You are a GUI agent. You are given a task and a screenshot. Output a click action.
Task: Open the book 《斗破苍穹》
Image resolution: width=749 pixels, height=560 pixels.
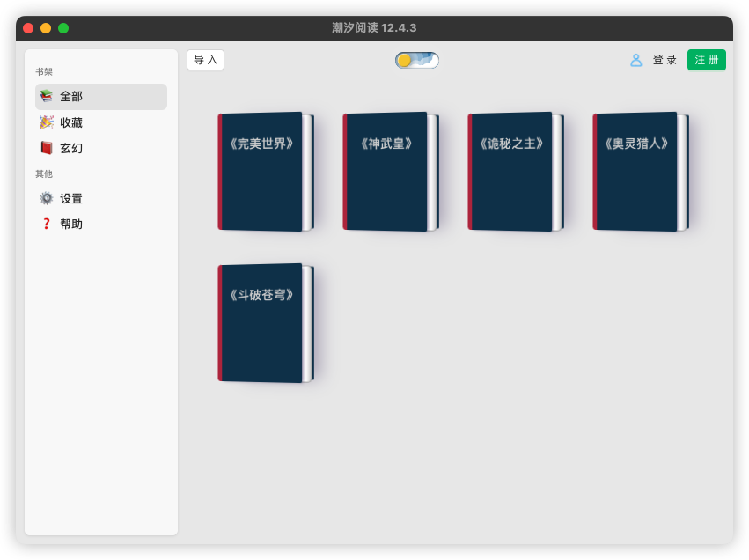coord(263,323)
